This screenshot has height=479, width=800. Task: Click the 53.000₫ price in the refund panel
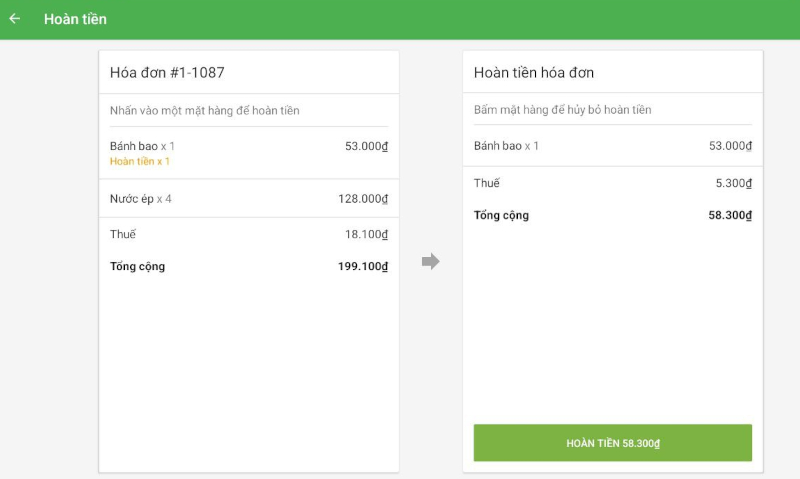730,146
